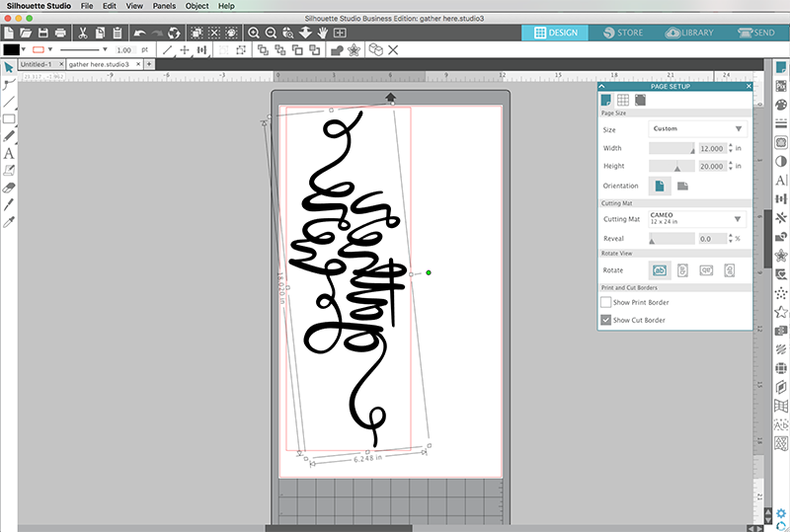Zoom in on the canvas
790x532 pixels.
tap(254, 33)
